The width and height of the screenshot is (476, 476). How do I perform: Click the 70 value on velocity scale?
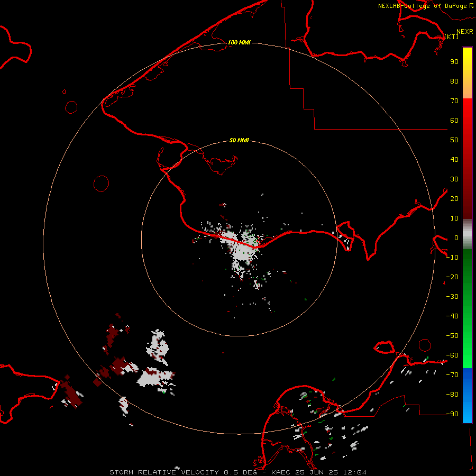coord(454,101)
